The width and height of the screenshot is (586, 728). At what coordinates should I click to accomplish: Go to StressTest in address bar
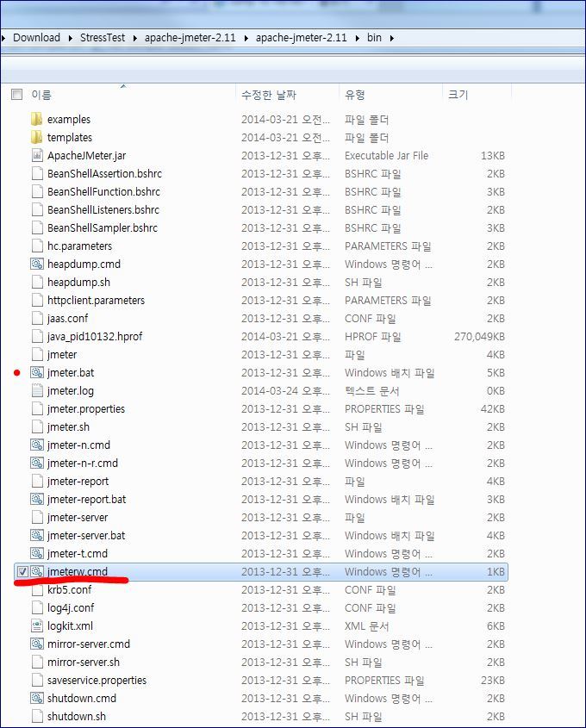click(x=103, y=38)
